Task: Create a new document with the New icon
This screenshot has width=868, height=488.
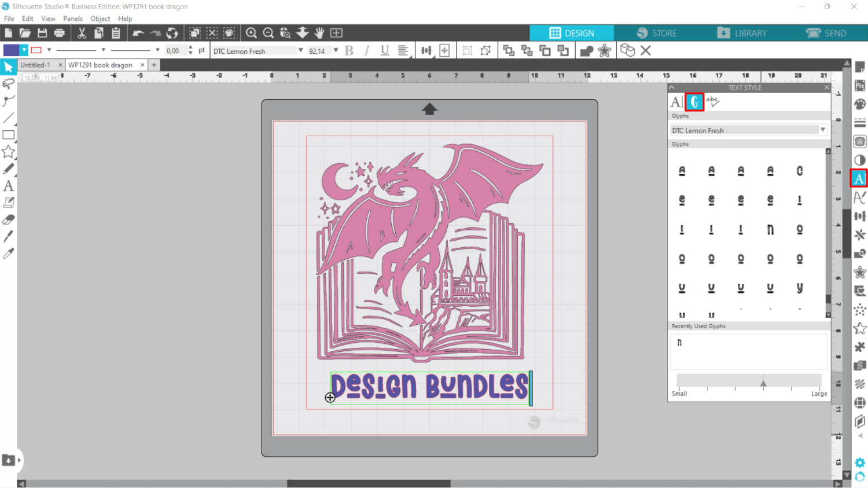Action: [8, 33]
